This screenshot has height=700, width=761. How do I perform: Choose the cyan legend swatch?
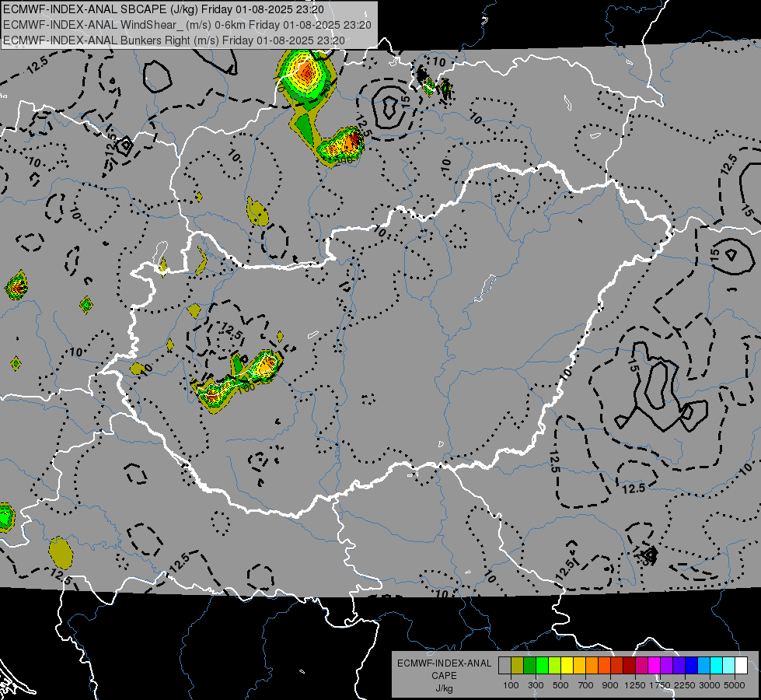tap(717, 666)
